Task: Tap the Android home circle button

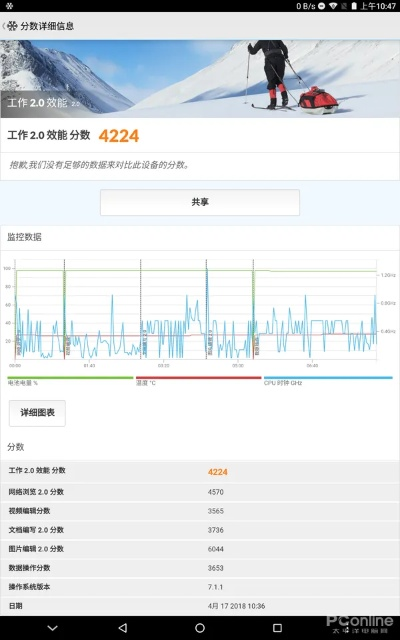Action: tap(200, 628)
